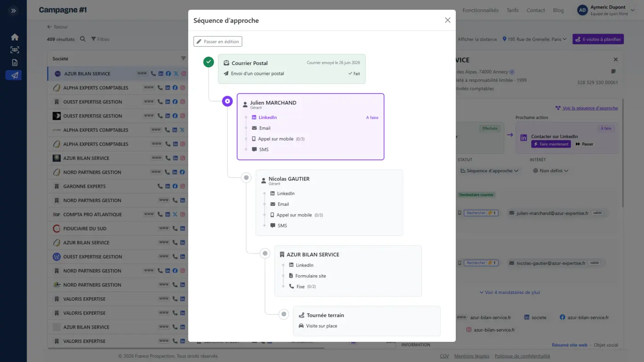Click the filter icon in Société column header

click(x=183, y=58)
